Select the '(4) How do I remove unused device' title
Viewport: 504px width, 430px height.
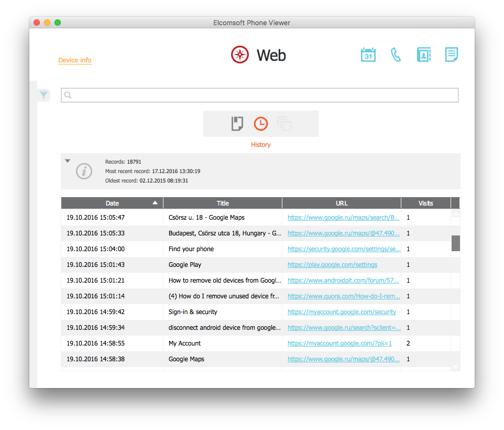[x=224, y=296]
